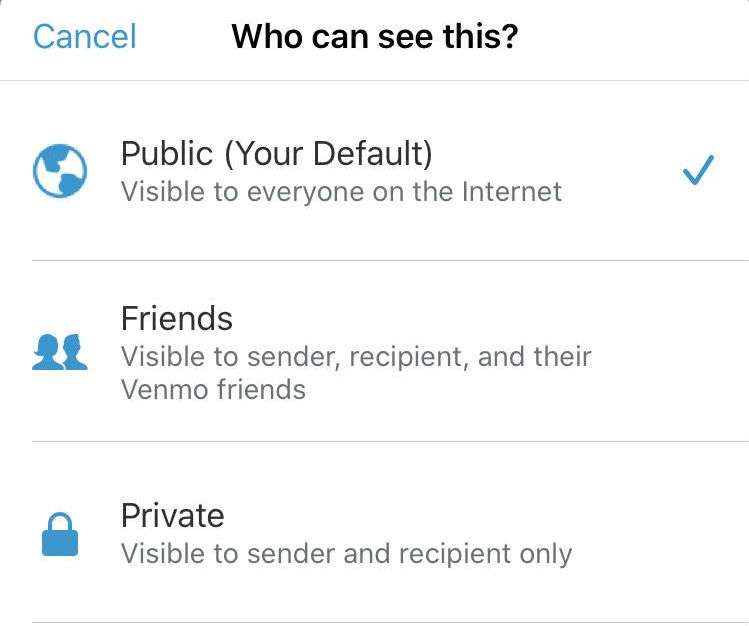Click the padlock icon for Private

[x=60, y=534]
